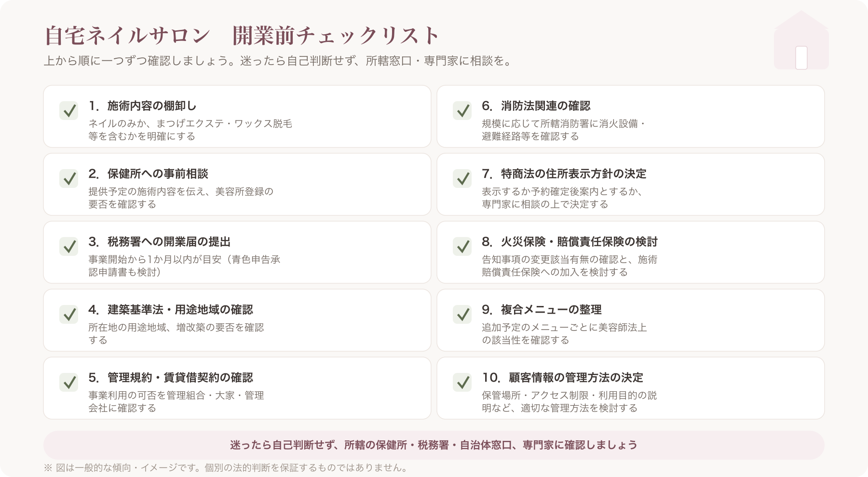
Task: Open the 税務署への開業届の提出 card
Action: point(237,252)
